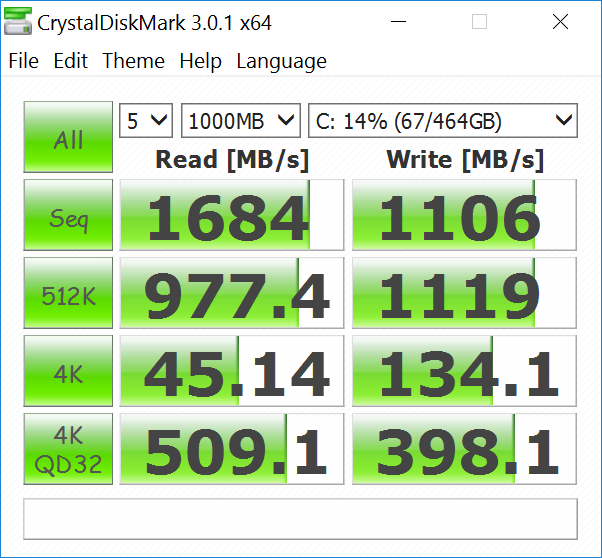Click the empty comment field at bottom
Viewport: 602px width, 558px height.
[300, 519]
